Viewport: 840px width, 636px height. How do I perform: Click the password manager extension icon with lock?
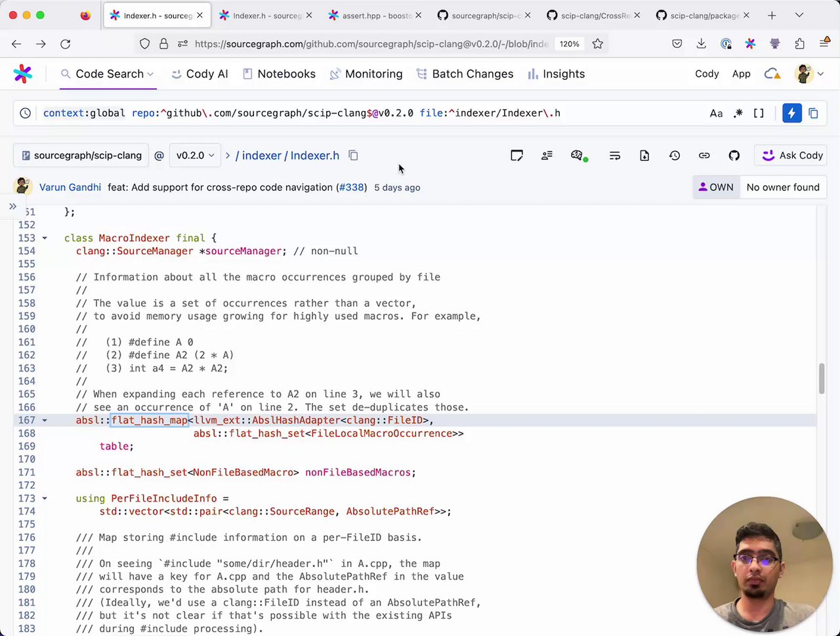(x=726, y=44)
